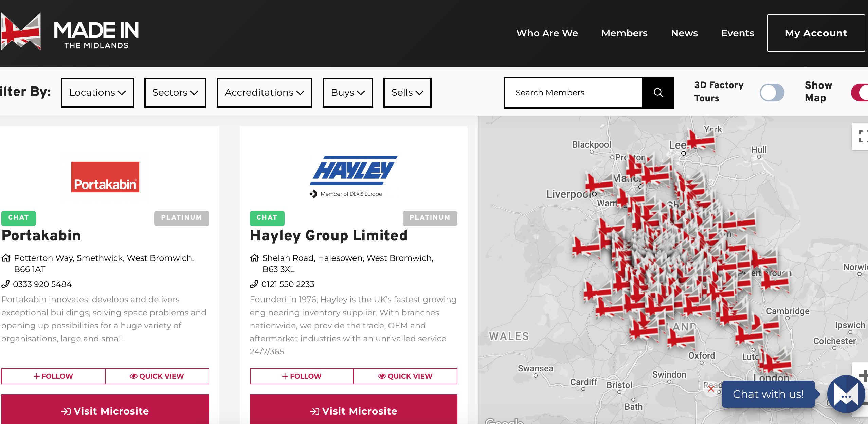Screen dimensions: 868x424
Task: Click the flag marker near York on map
Action: point(701,140)
